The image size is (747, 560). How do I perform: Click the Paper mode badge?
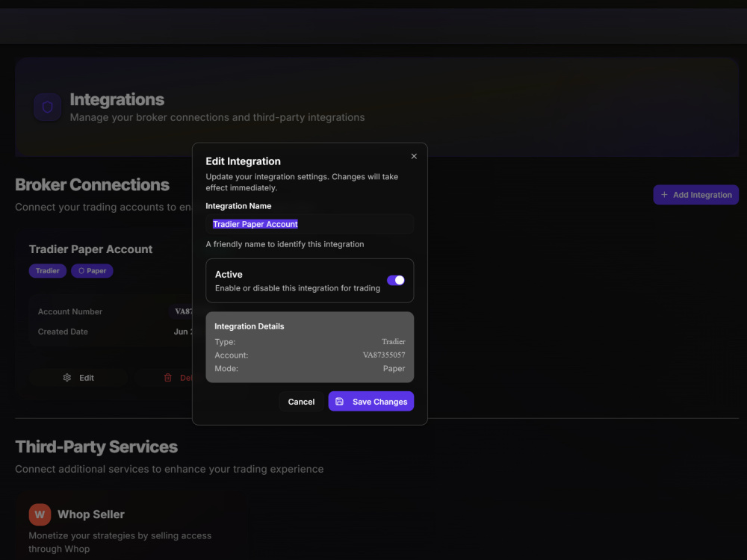click(x=92, y=271)
